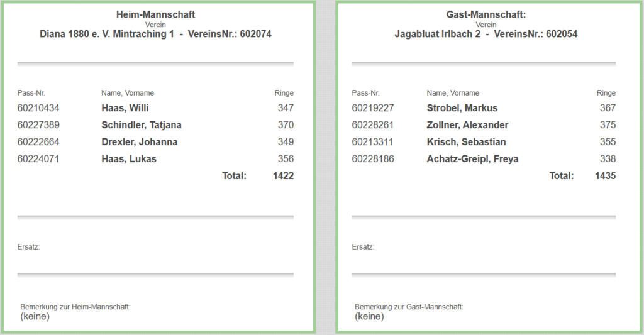This screenshot has height=335, width=644.
Task: Click Bemerkung zur Gast-Mannschaft label
Action: pyautogui.click(x=409, y=307)
